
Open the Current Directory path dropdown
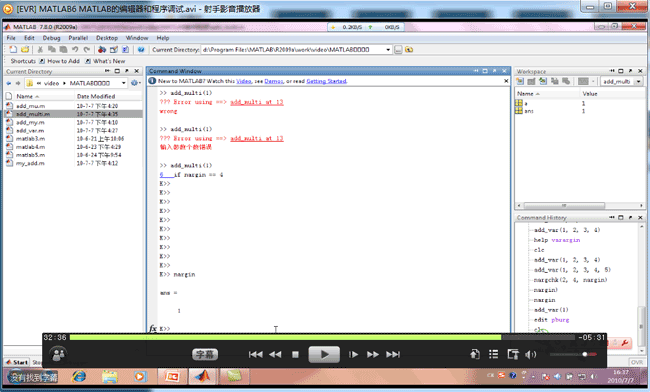[x=388, y=50]
